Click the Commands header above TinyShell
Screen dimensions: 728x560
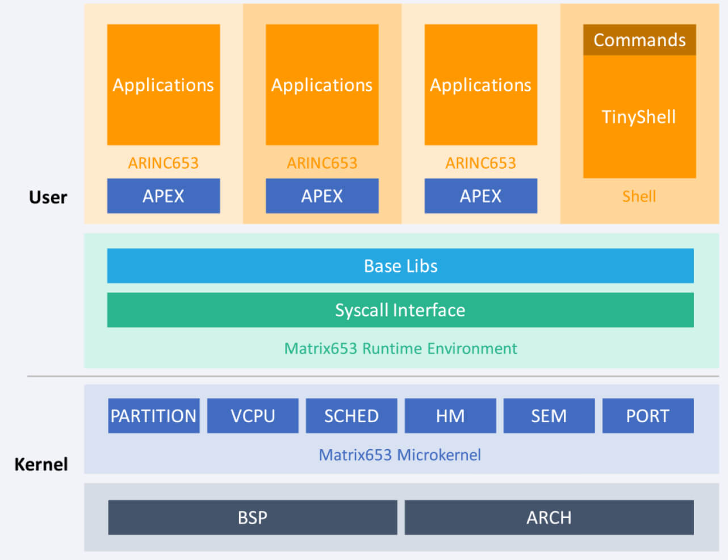pyautogui.click(x=639, y=40)
